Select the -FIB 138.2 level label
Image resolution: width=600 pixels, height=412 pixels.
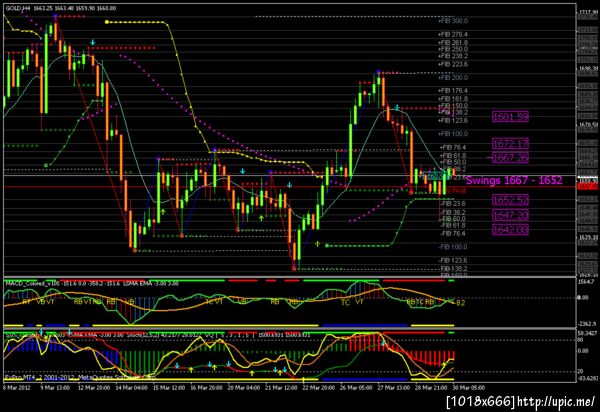(453, 269)
